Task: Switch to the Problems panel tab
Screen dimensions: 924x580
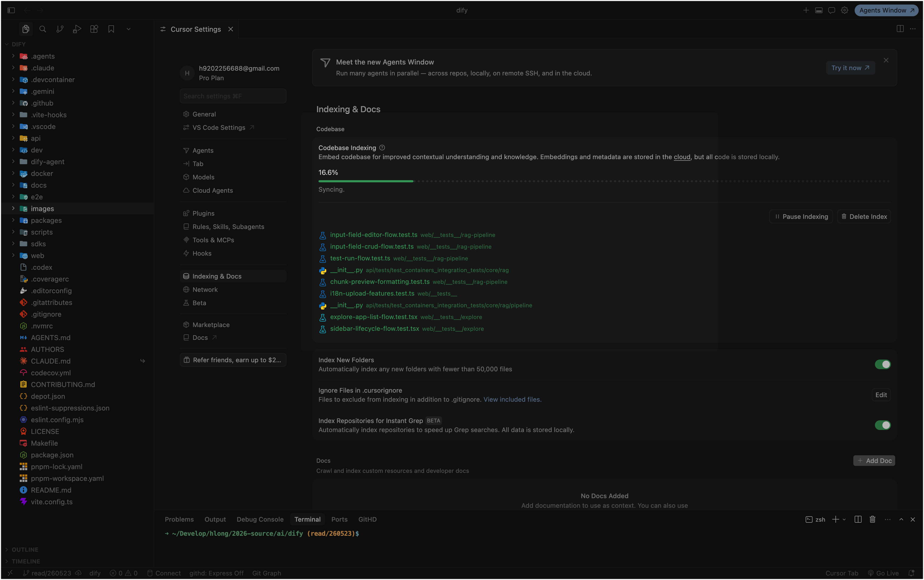Action: tap(179, 519)
